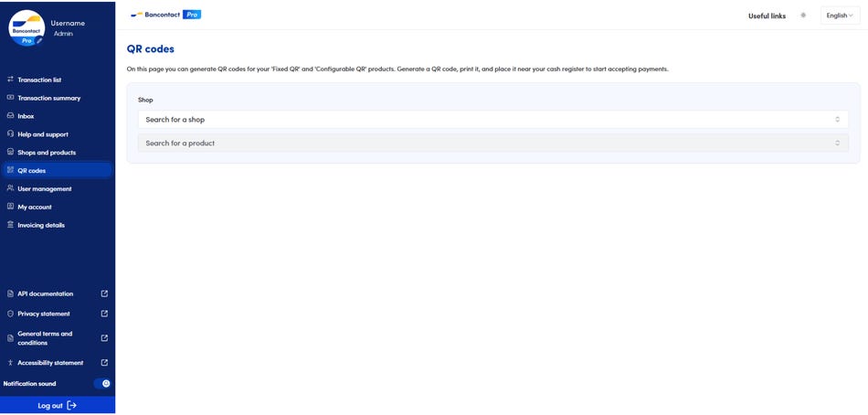Viewport: 868px width, 415px height.
Task: Open Accessibility statement external link icon
Action: 105,363
